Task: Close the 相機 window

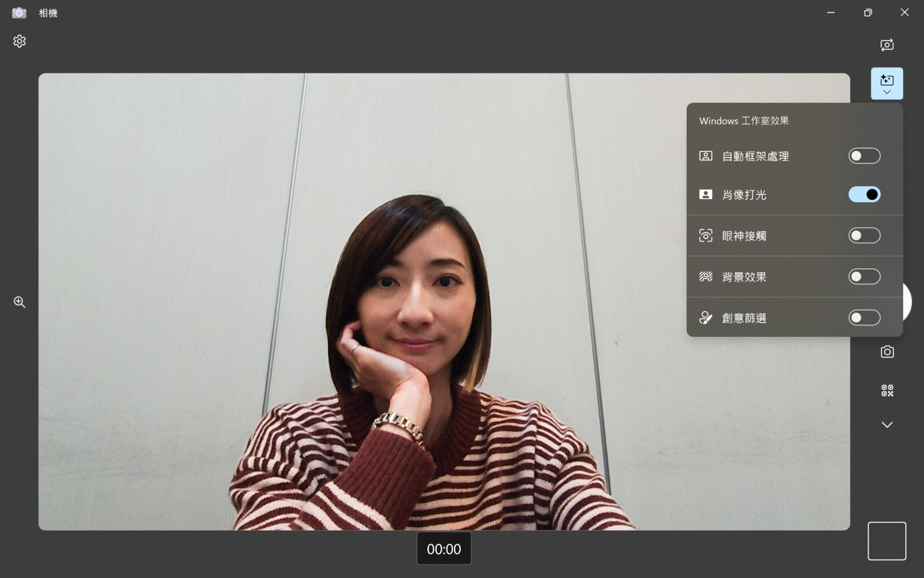Action: (x=905, y=13)
